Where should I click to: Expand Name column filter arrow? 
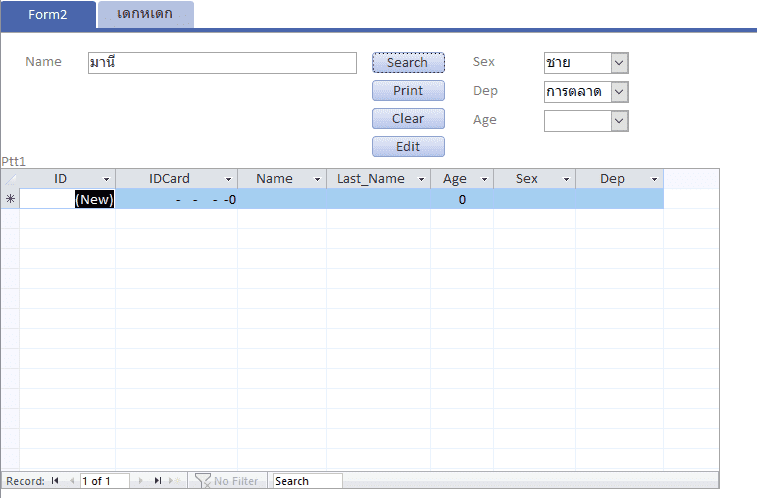pos(317,179)
